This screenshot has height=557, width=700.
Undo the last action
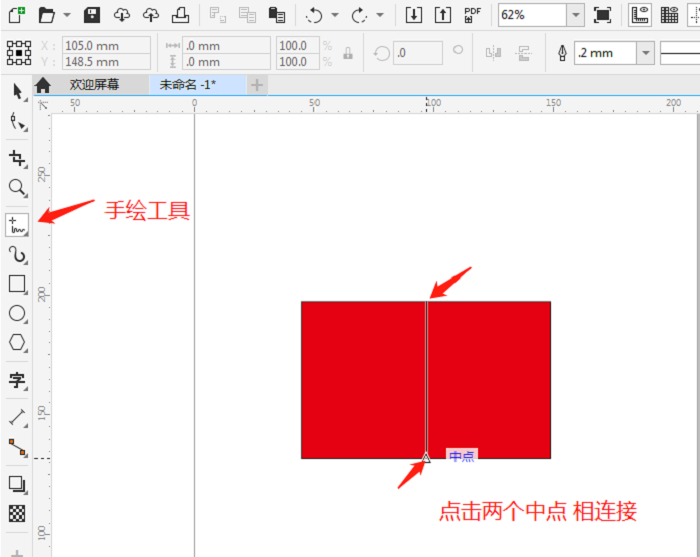pos(314,16)
